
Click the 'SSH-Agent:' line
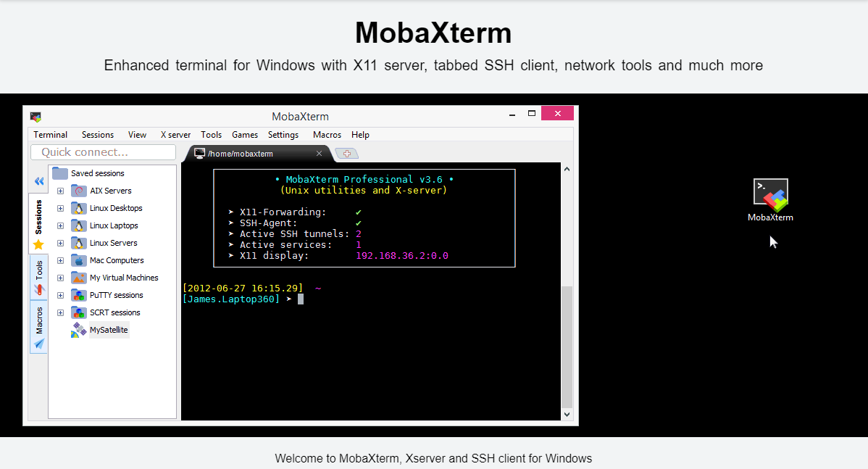(x=294, y=223)
